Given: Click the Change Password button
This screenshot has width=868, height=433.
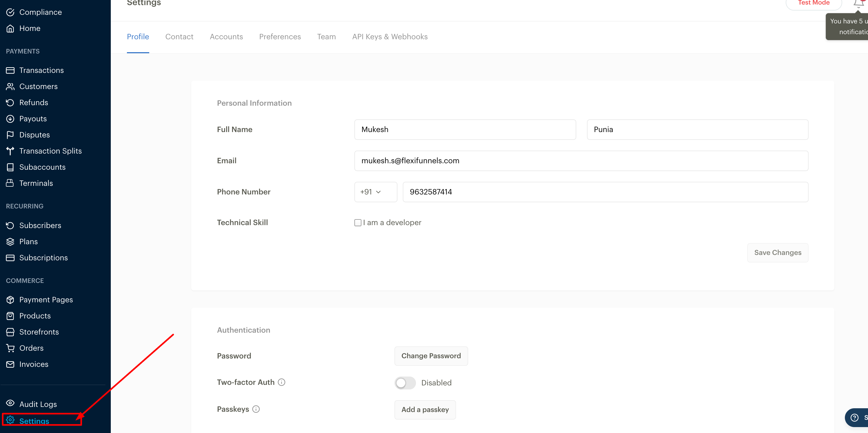Looking at the screenshot, I should point(431,356).
